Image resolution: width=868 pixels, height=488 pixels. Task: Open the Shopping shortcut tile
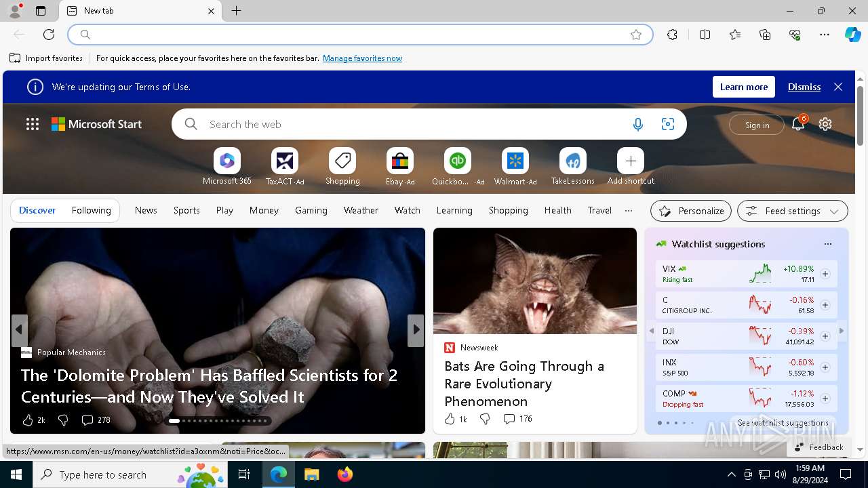pos(342,161)
